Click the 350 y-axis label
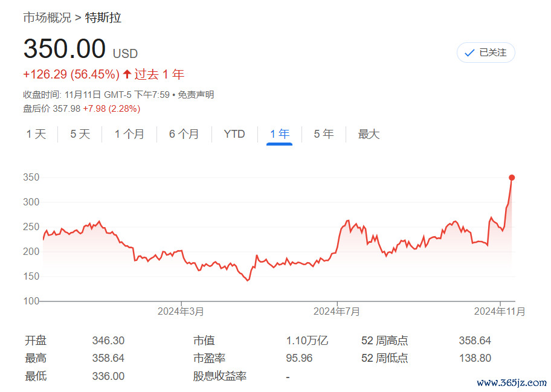This screenshot has width=551, height=392. (31, 178)
